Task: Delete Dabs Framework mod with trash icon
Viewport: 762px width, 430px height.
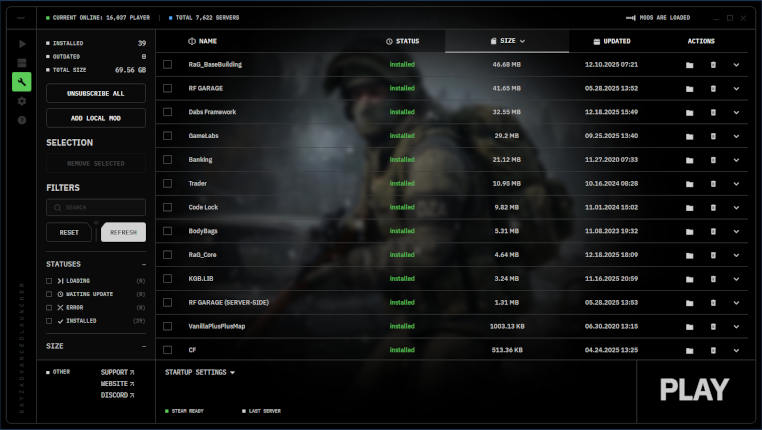Action: coord(713,113)
